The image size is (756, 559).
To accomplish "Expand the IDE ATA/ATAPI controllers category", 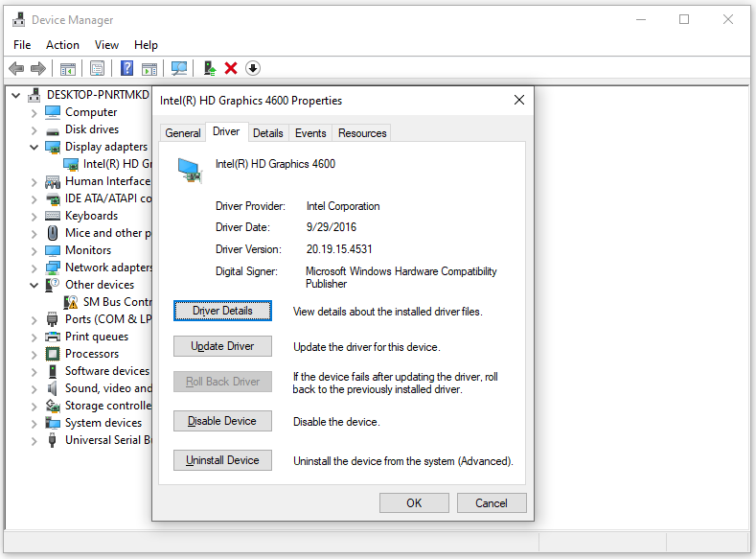I will pyautogui.click(x=34, y=199).
